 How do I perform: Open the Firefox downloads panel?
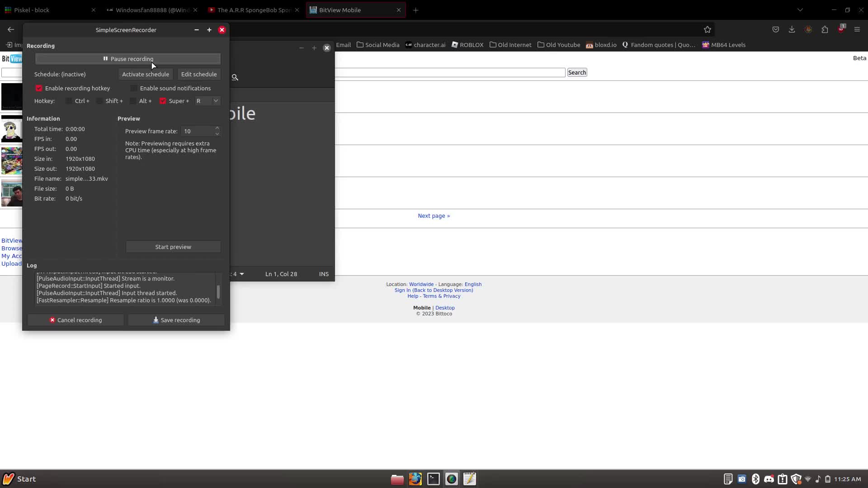point(792,29)
